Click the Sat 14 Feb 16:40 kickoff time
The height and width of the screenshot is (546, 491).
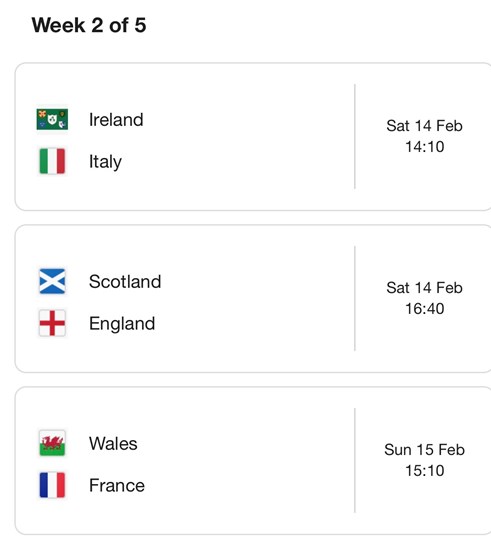pos(424,298)
